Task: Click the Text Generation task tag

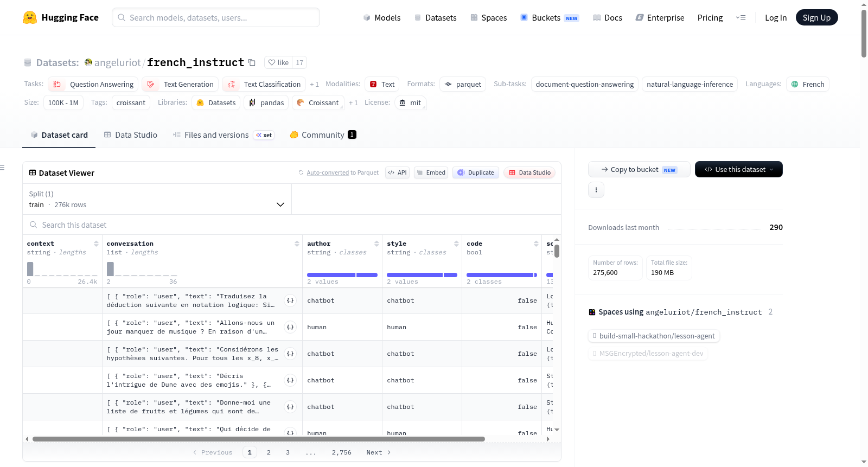Action: coord(180,84)
